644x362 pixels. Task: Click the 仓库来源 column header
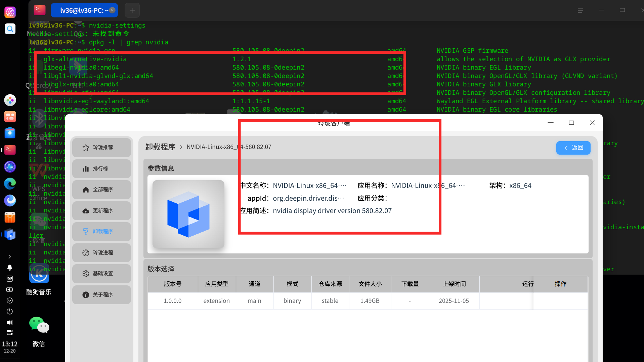pos(330,284)
